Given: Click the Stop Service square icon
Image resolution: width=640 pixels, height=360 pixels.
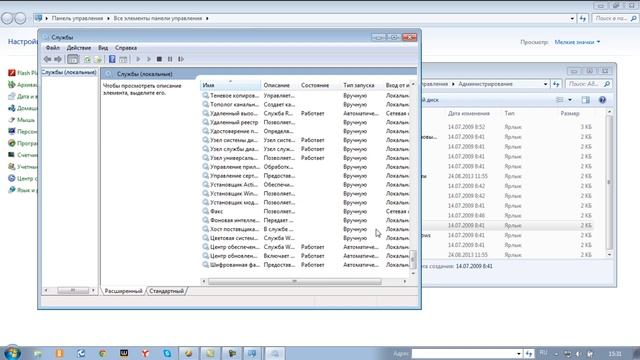Looking at the screenshot, I should (159, 59).
